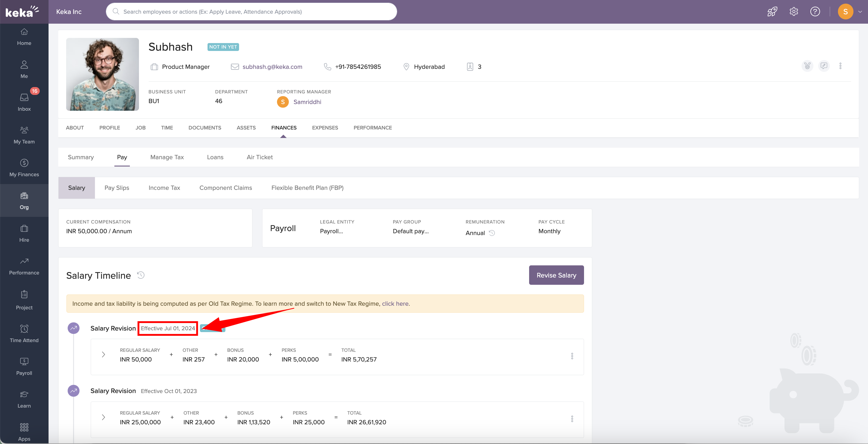The image size is (868, 444).
Task: Click the rocket icon in header
Action: [772, 12]
